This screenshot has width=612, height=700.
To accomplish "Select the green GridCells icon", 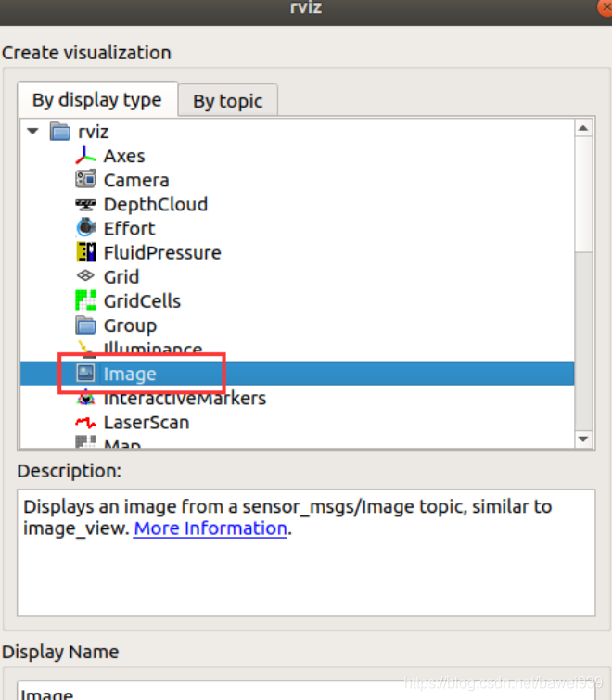I will click(x=85, y=300).
